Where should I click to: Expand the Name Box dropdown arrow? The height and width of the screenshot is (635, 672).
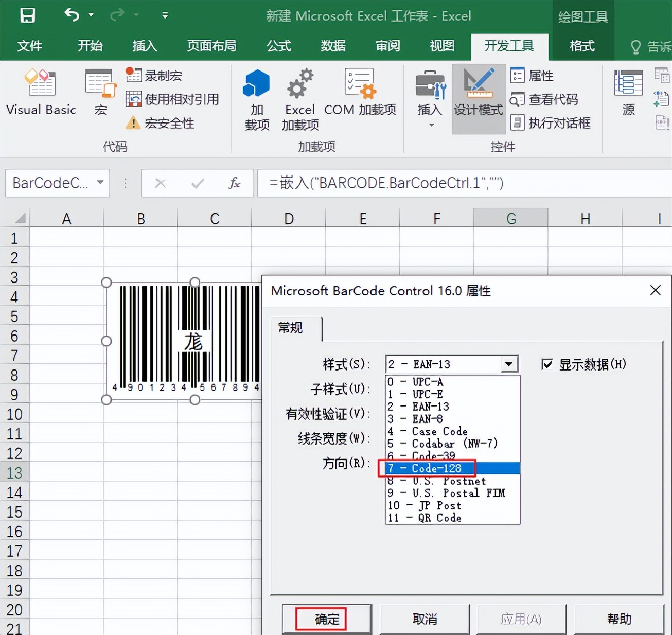100,182
